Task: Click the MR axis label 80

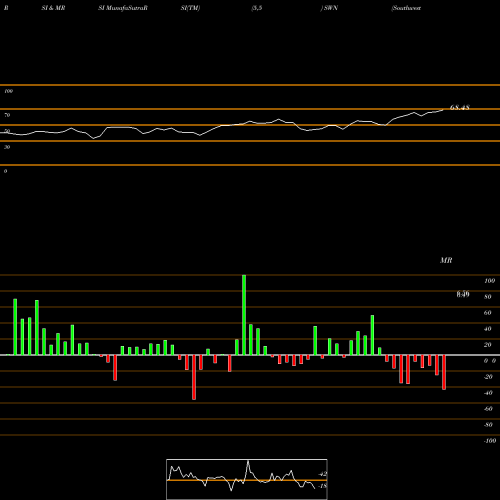Action: [x=488, y=297]
